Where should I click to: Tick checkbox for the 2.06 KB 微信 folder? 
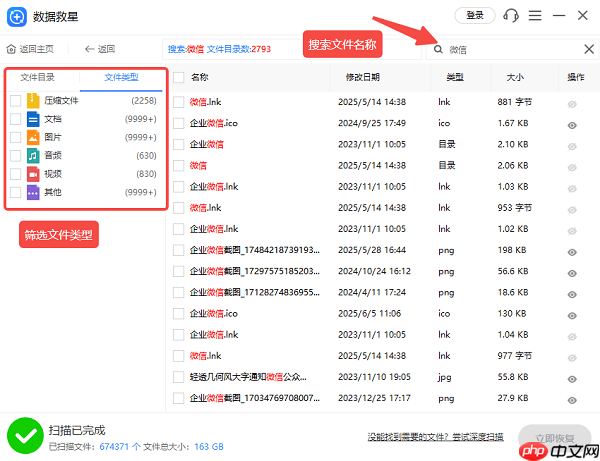(178, 166)
